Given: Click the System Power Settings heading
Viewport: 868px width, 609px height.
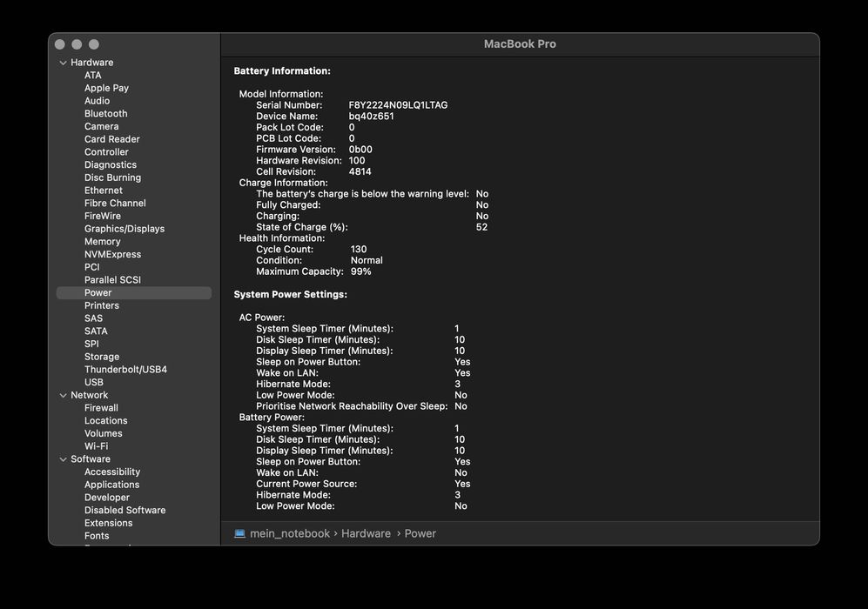Looking at the screenshot, I should pos(290,294).
